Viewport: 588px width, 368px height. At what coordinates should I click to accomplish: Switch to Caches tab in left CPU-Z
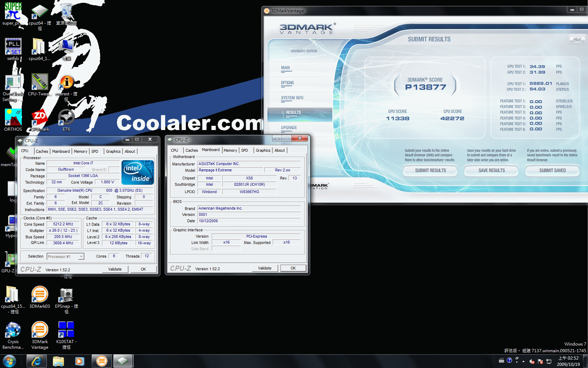(42, 151)
